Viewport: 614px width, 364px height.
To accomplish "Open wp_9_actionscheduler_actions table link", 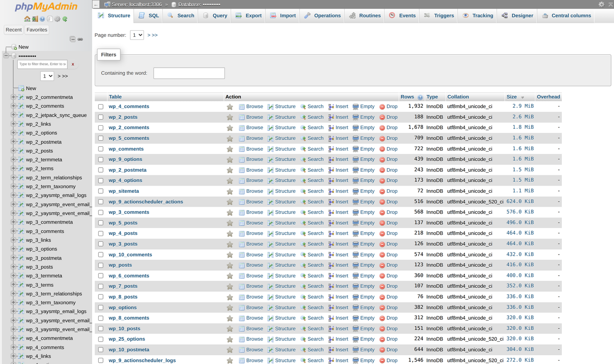I will [x=146, y=202].
